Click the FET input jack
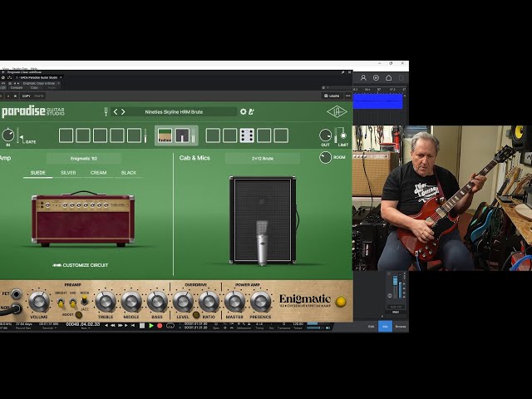 point(16,293)
